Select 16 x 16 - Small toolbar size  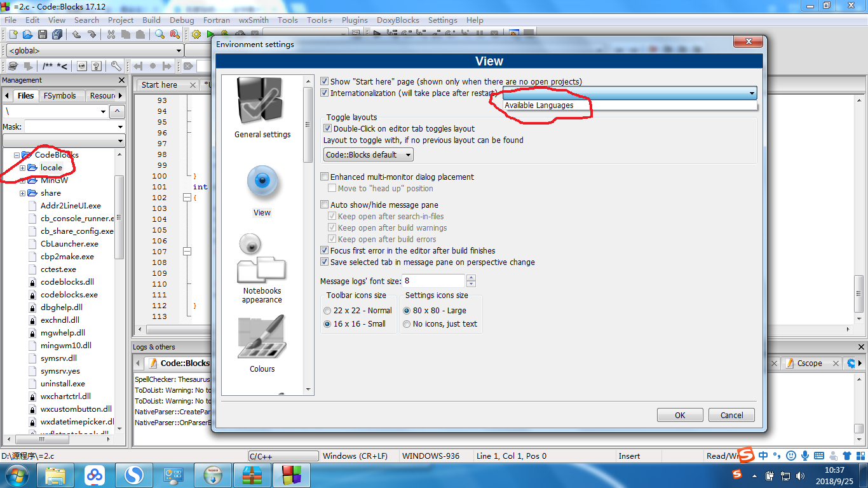pyautogui.click(x=327, y=323)
